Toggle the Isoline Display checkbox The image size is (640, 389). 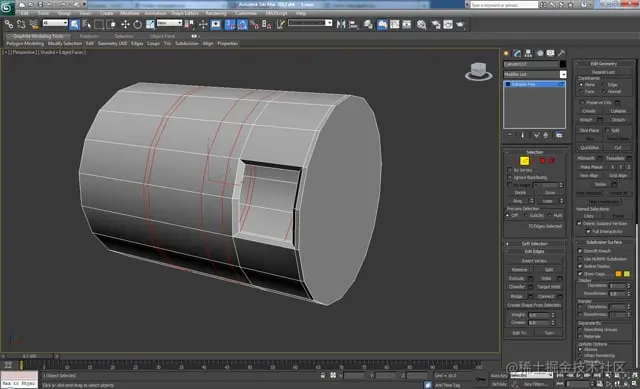tap(580, 266)
